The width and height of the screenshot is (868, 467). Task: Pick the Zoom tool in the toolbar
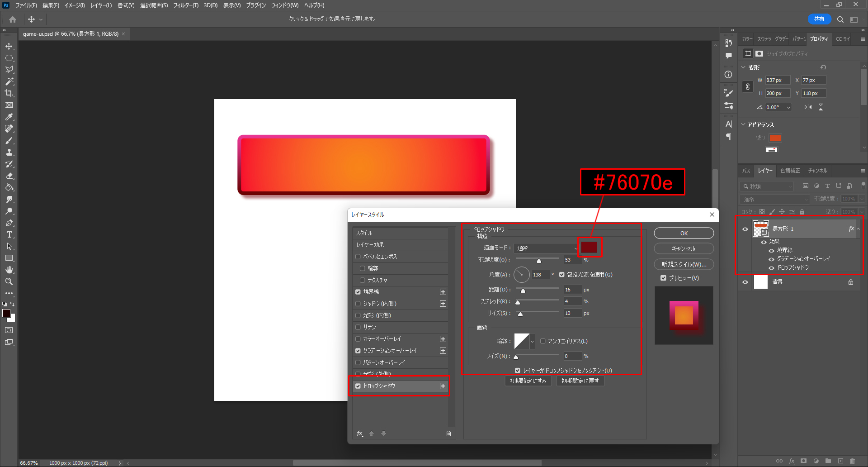9,281
